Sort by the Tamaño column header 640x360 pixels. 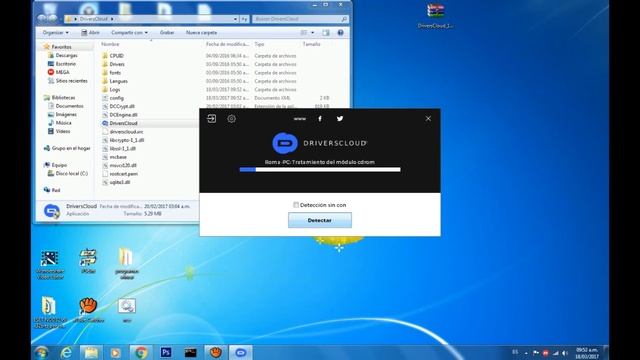pyautogui.click(x=311, y=44)
